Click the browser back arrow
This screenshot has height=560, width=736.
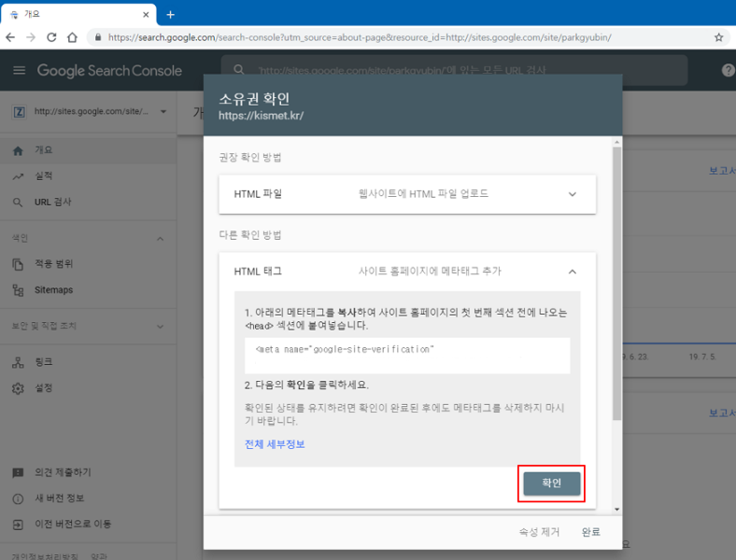click(x=10, y=37)
